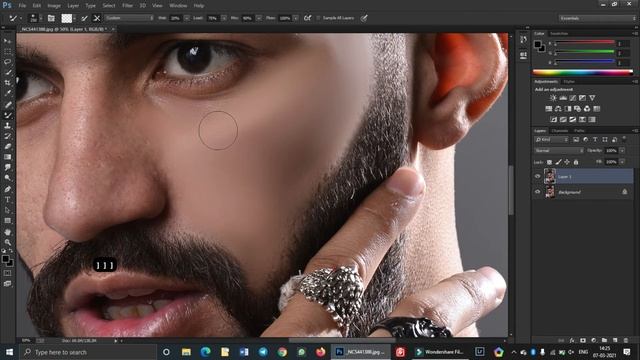Open the Opacity slider dropdown arrow
Image resolution: width=640 pixels, height=360 pixels.
click(x=622, y=151)
